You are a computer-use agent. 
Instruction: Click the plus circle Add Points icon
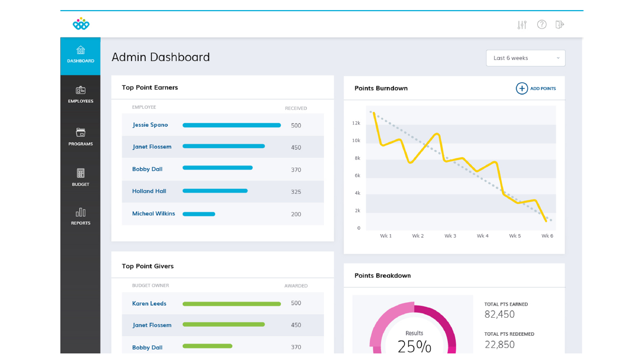click(522, 89)
